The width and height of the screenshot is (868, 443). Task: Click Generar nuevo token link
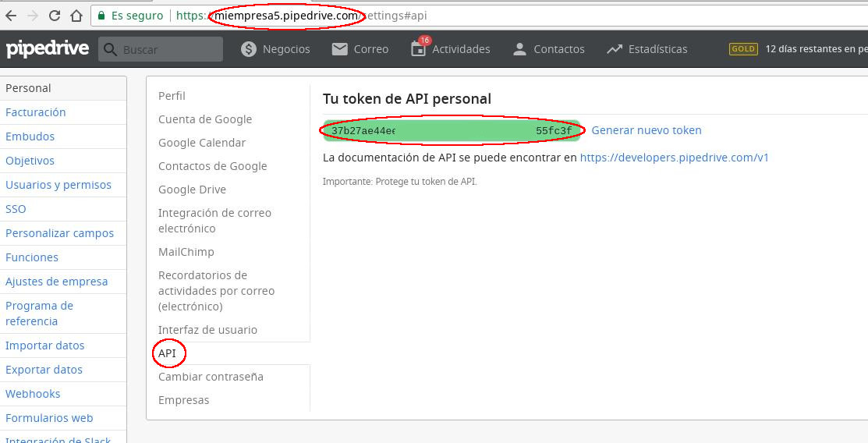pyautogui.click(x=647, y=130)
